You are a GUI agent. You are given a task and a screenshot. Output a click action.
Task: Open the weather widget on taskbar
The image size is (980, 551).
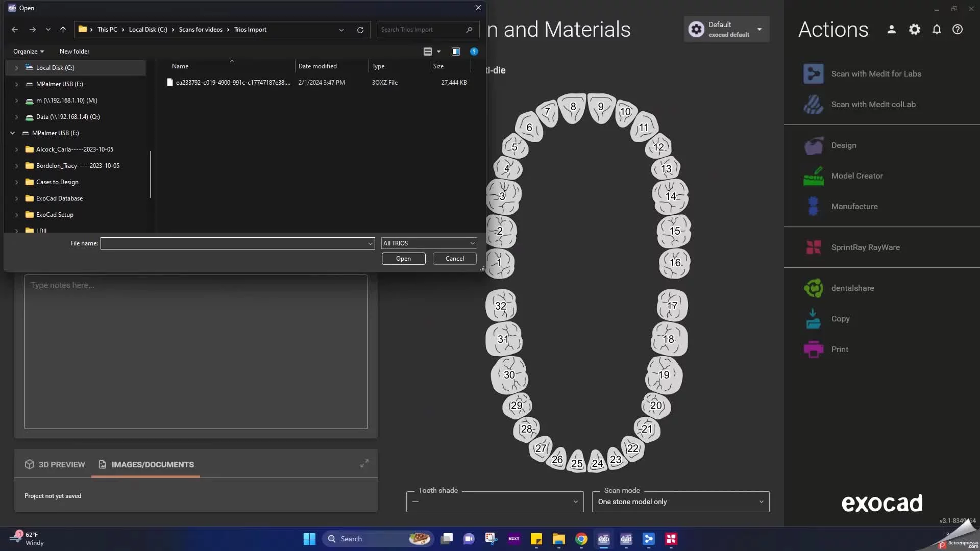coord(28,539)
